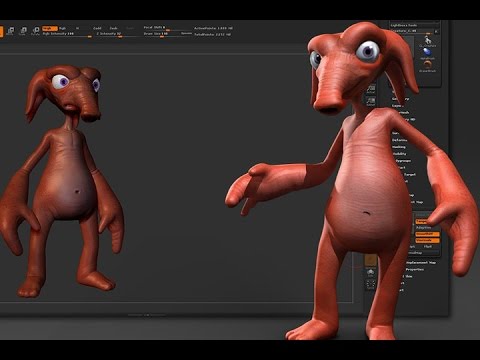Expand the Masking subpalette
The image size is (480, 360).
399,147
